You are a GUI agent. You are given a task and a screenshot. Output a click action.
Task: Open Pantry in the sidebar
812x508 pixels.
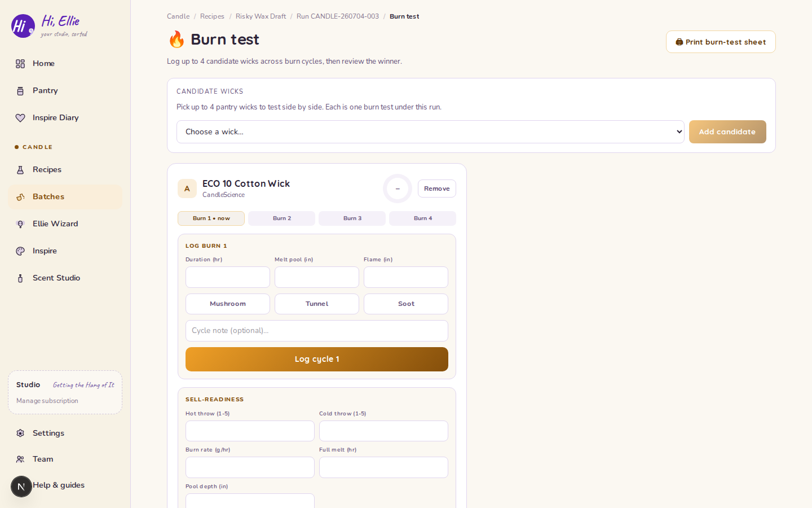pyautogui.click(x=65, y=91)
